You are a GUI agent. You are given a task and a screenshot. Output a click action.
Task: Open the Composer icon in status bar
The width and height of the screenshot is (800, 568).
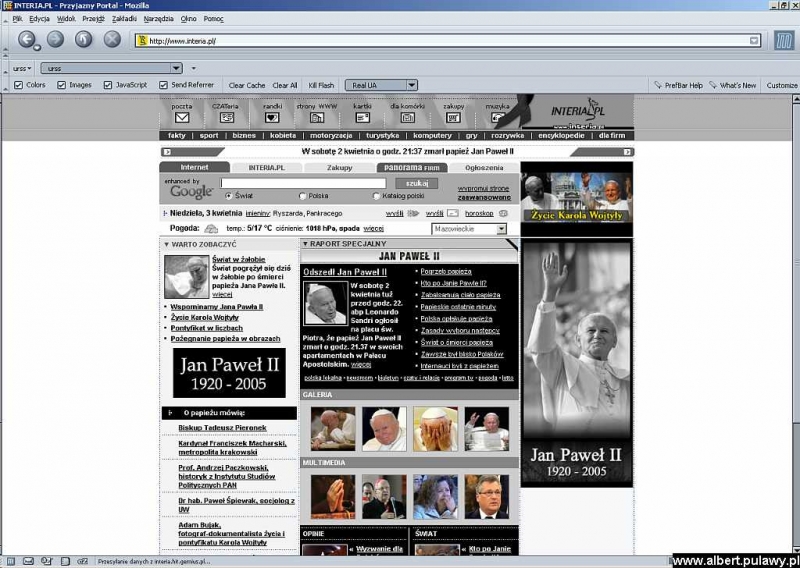[46, 561]
